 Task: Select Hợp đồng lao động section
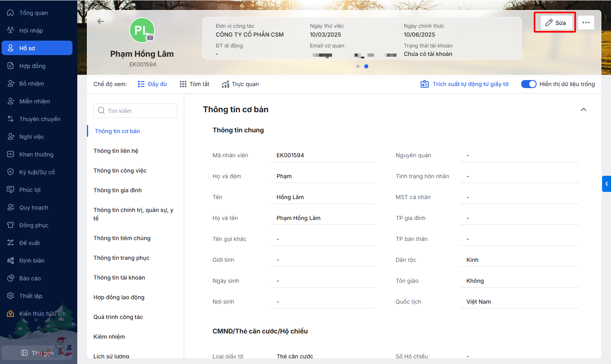(119, 297)
